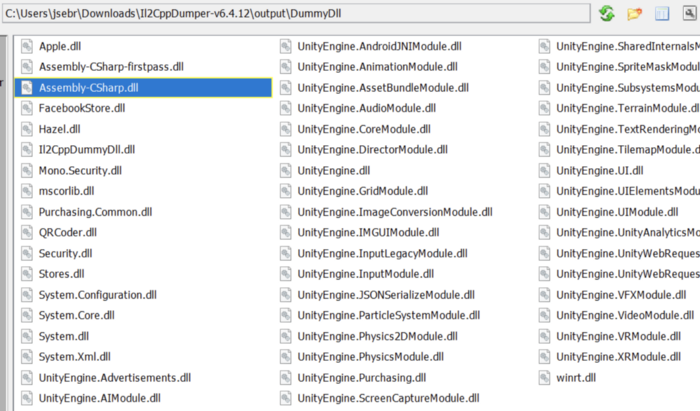Select the truncated UnityEngine.Subsystems file
The width and height of the screenshot is (700, 411).
(x=628, y=87)
